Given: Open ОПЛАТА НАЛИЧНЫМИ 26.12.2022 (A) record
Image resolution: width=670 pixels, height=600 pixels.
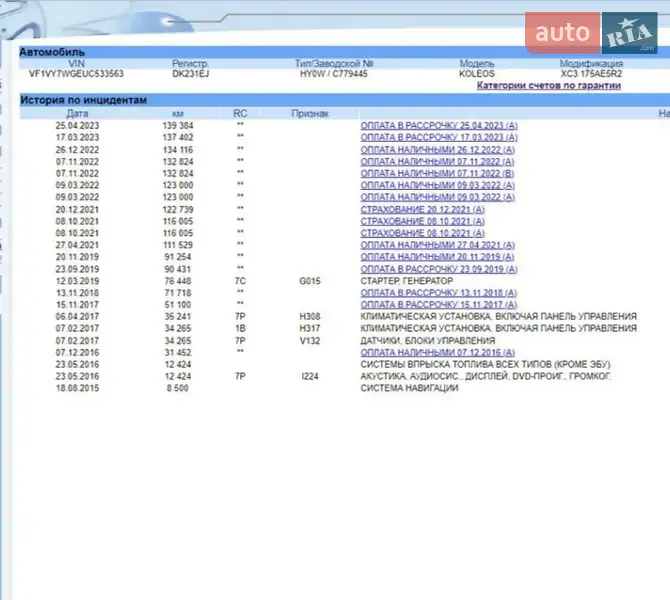Looking at the screenshot, I should [x=437, y=148].
